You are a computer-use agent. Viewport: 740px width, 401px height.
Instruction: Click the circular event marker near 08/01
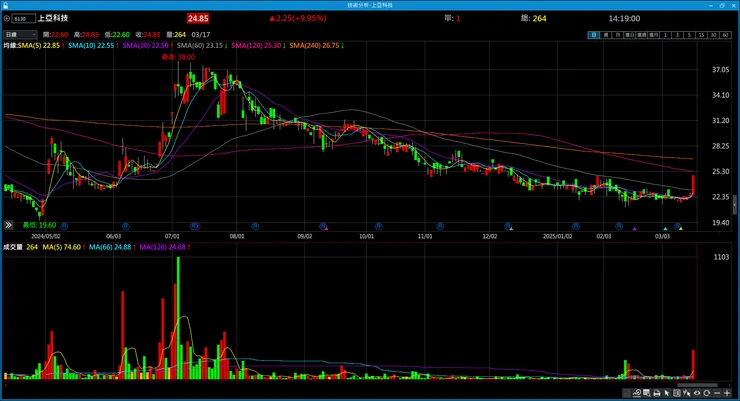pos(255,226)
